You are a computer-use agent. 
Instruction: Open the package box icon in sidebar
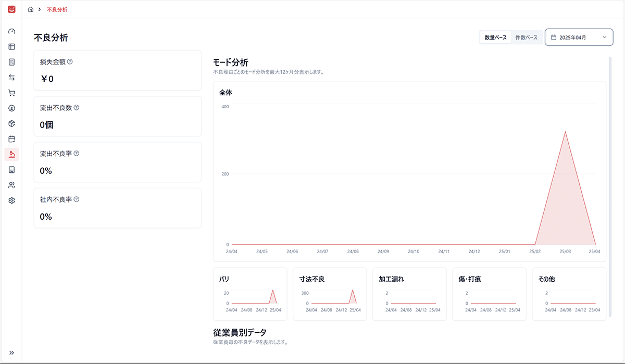[x=11, y=123]
